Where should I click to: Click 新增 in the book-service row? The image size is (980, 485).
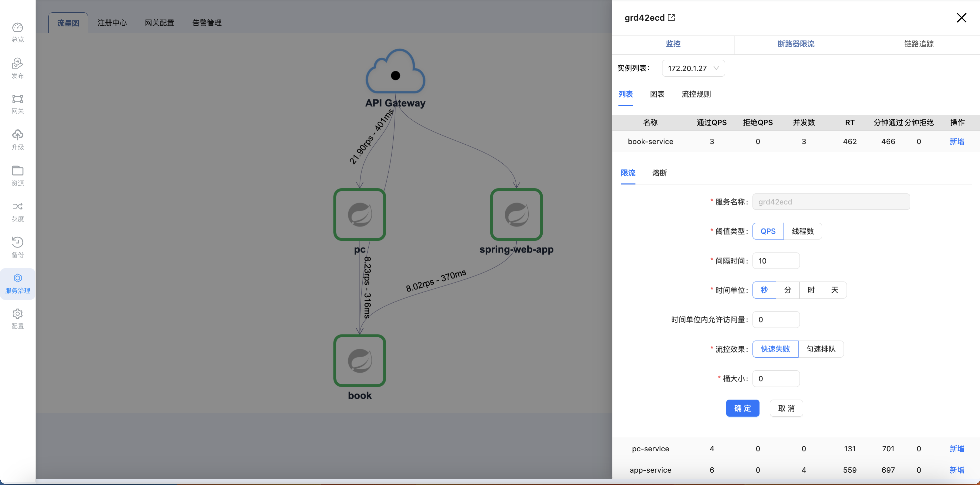[x=957, y=141]
